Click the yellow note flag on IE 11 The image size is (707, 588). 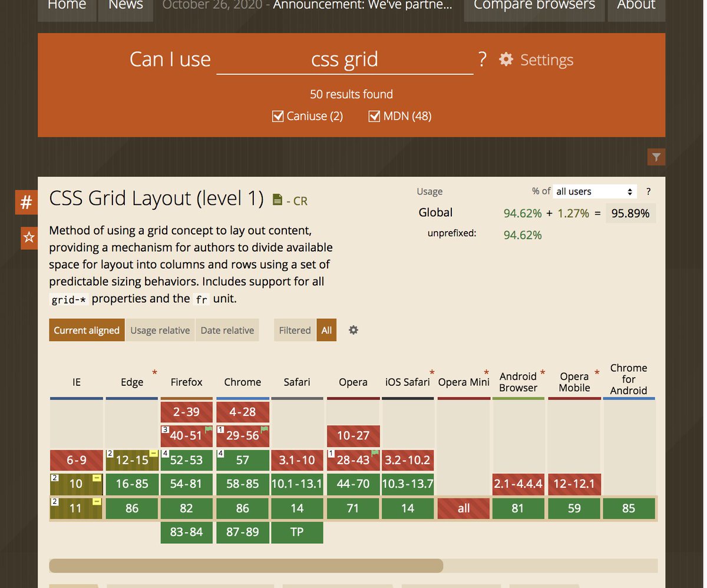97,502
